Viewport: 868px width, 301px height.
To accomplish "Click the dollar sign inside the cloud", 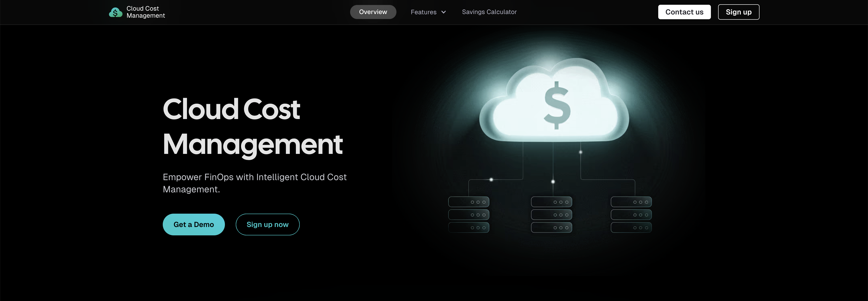I will 557,105.
